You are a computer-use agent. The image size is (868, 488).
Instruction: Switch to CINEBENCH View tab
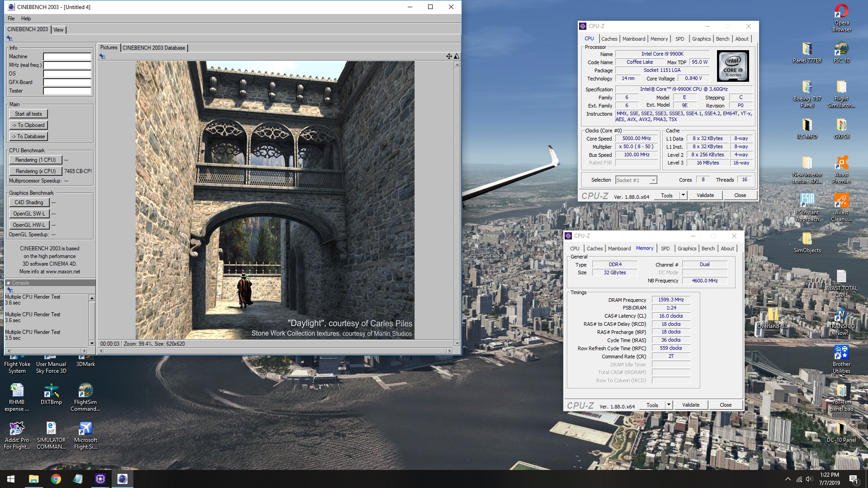(58, 30)
